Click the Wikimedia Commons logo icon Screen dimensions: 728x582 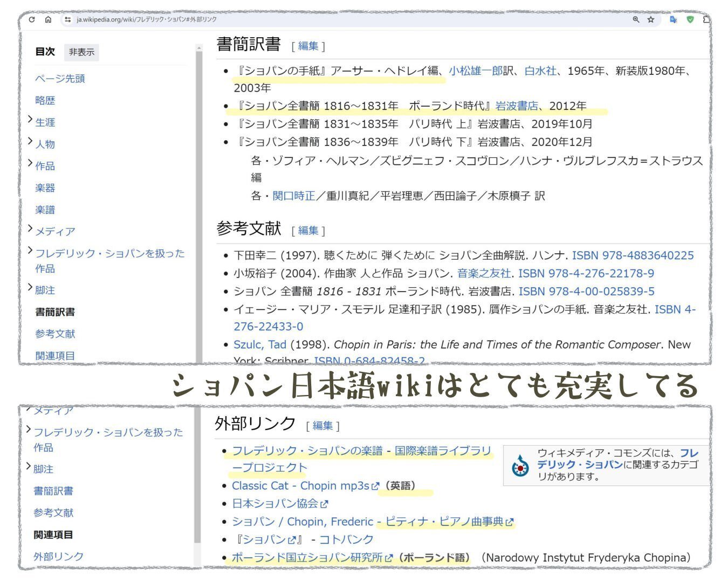[x=520, y=465]
